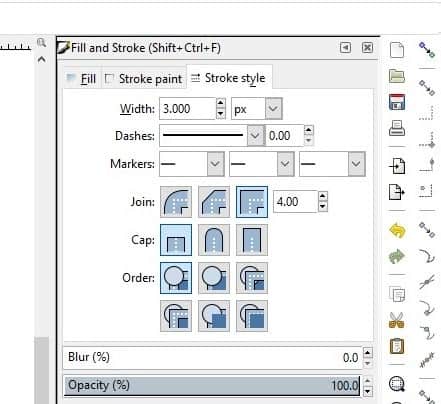Increase Blur with its up arrow

(368, 352)
